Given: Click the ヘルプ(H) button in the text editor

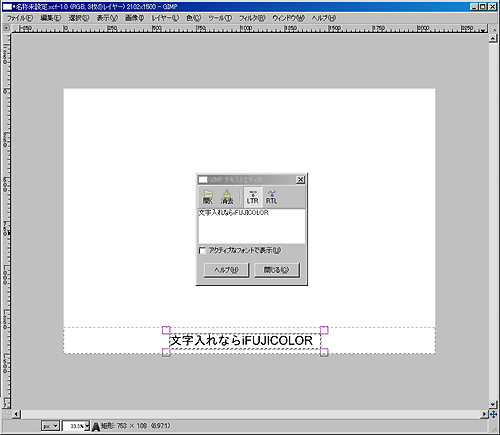Looking at the screenshot, I should click(x=226, y=270).
